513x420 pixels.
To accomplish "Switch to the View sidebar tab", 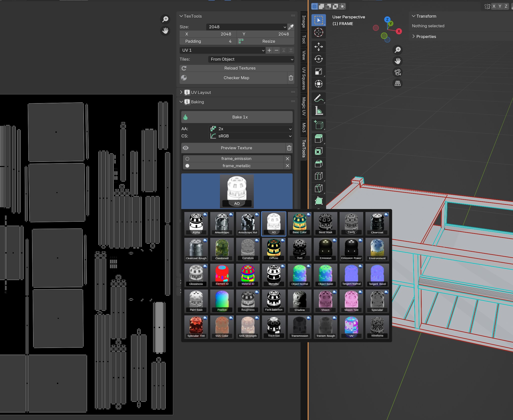I will tap(304, 55).
